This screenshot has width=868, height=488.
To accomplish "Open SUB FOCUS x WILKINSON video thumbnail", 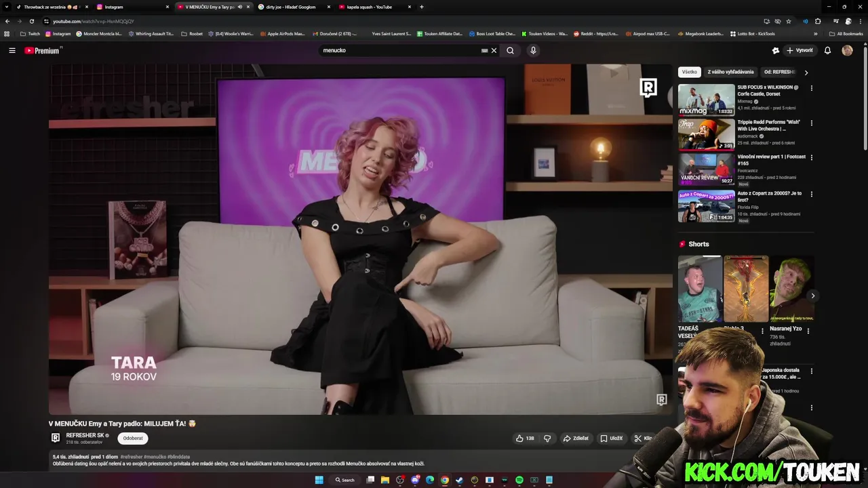I will tap(706, 100).
